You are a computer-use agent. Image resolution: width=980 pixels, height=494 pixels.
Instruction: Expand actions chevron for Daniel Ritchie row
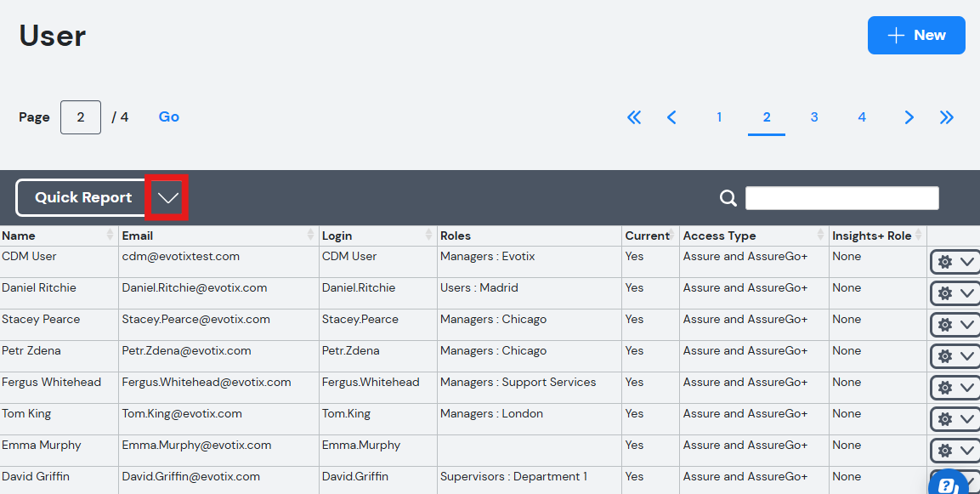967,292
